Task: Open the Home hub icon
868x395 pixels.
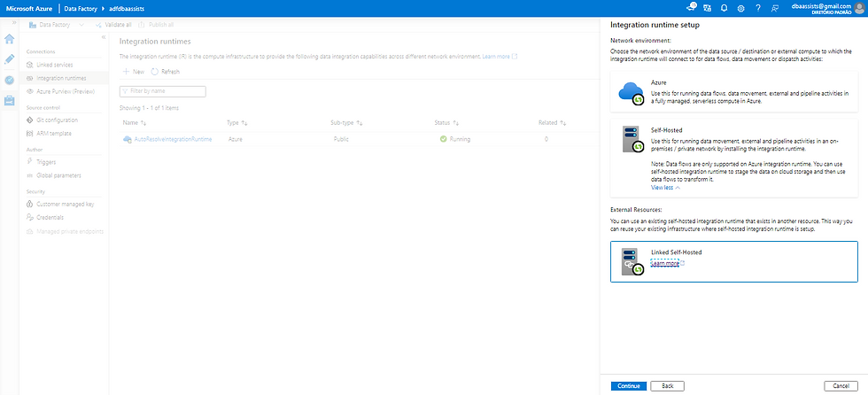Action: pos(10,39)
